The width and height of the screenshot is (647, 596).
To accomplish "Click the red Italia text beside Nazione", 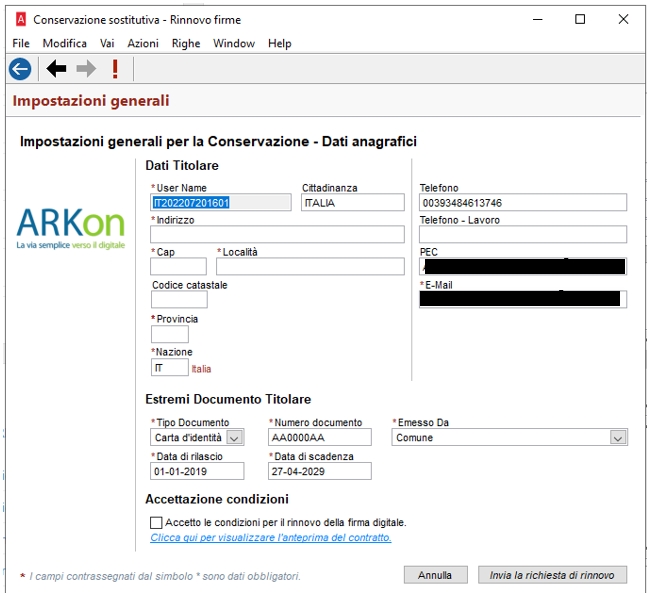I will (x=201, y=369).
